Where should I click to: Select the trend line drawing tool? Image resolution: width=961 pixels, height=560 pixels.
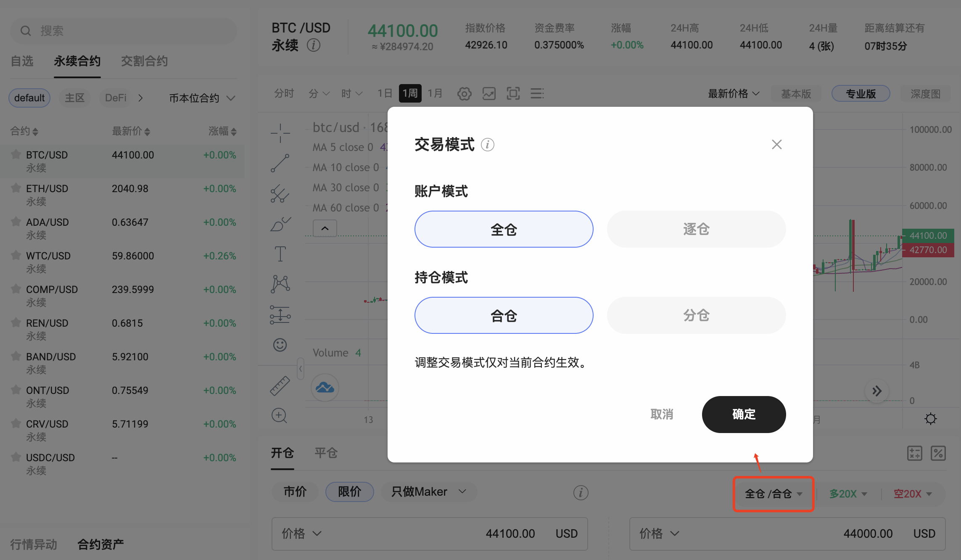280,163
